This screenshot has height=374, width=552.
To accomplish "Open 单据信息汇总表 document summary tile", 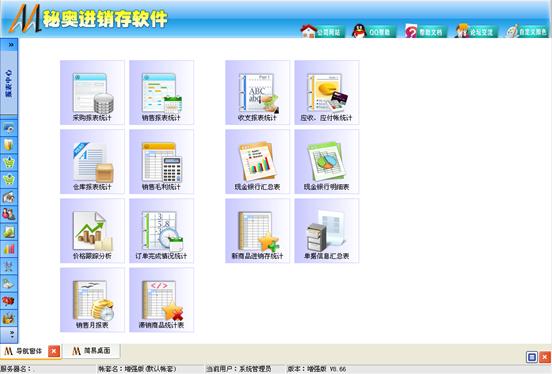I will pyautogui.click(x=327, y=231).
